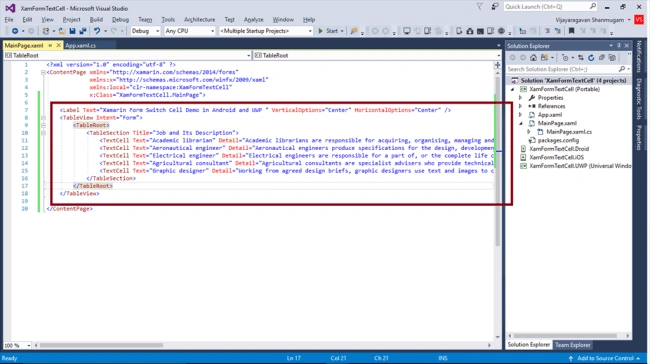The image size is (650, 364).
Task: Open the Any CPU platform dropdown
Action: pos(189,31)
